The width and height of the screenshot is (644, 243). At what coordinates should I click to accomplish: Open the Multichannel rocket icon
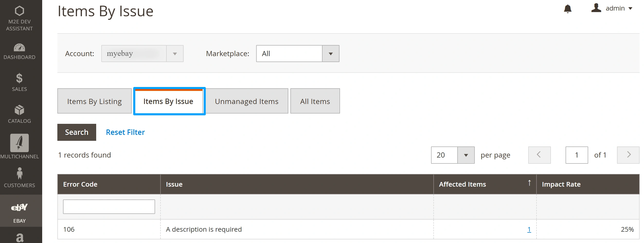click(x=20, y=143)
